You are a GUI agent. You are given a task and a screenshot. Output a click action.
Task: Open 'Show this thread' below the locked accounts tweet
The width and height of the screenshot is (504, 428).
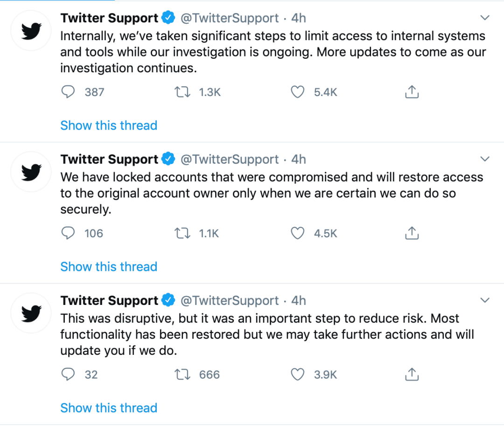109,267
